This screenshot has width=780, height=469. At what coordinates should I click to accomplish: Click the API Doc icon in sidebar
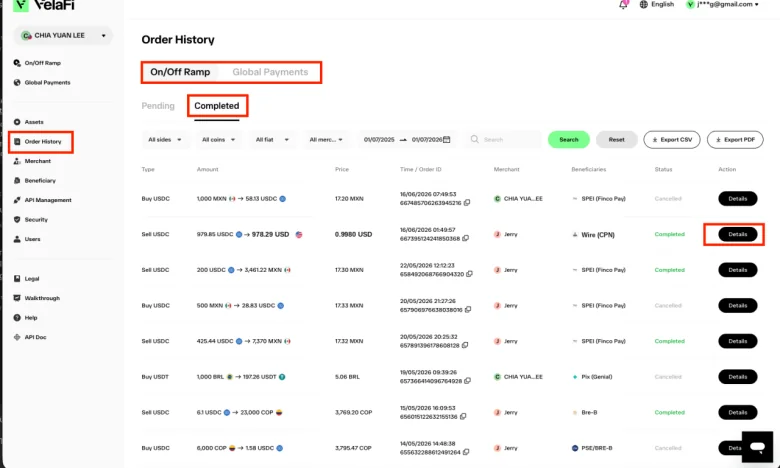click(17, 337)
